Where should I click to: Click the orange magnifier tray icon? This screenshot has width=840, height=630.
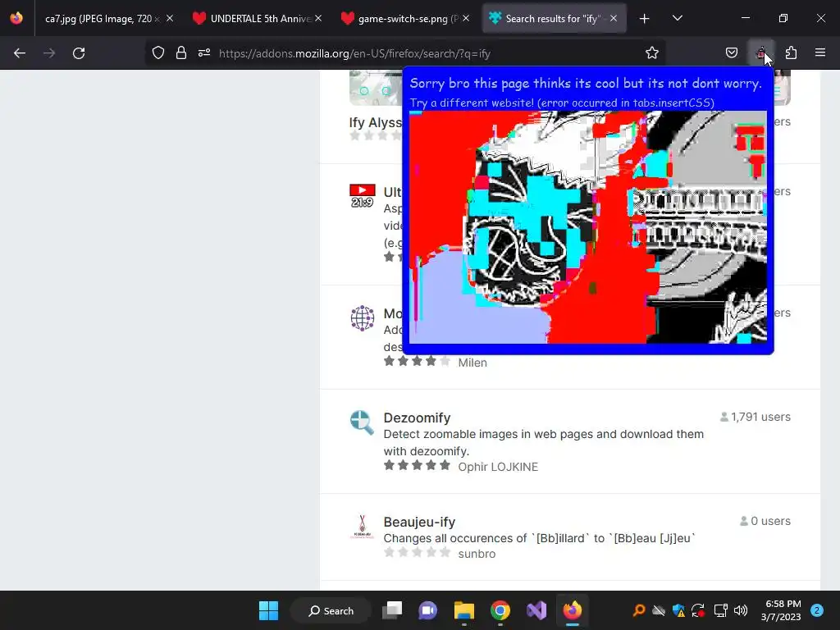click(x=638, y=610)
